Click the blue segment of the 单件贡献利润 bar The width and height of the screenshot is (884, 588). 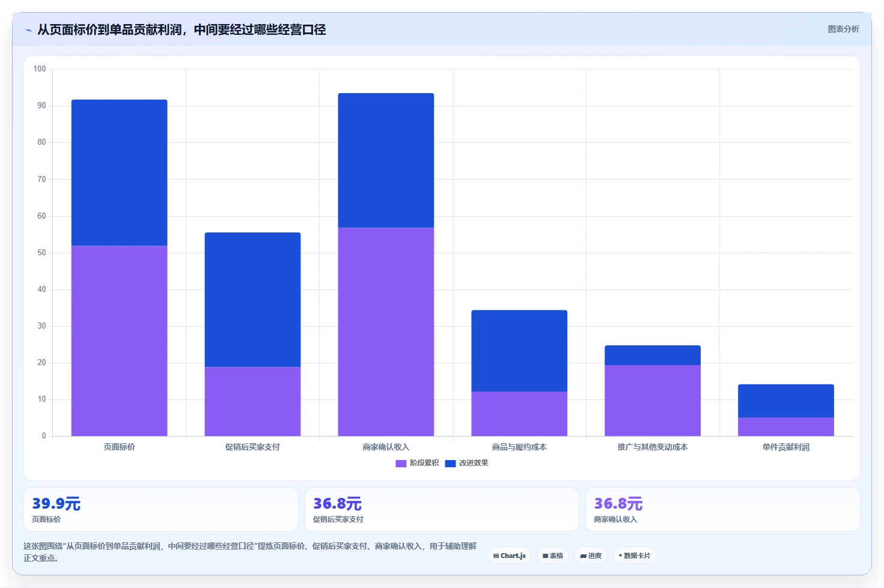[786, 401]
